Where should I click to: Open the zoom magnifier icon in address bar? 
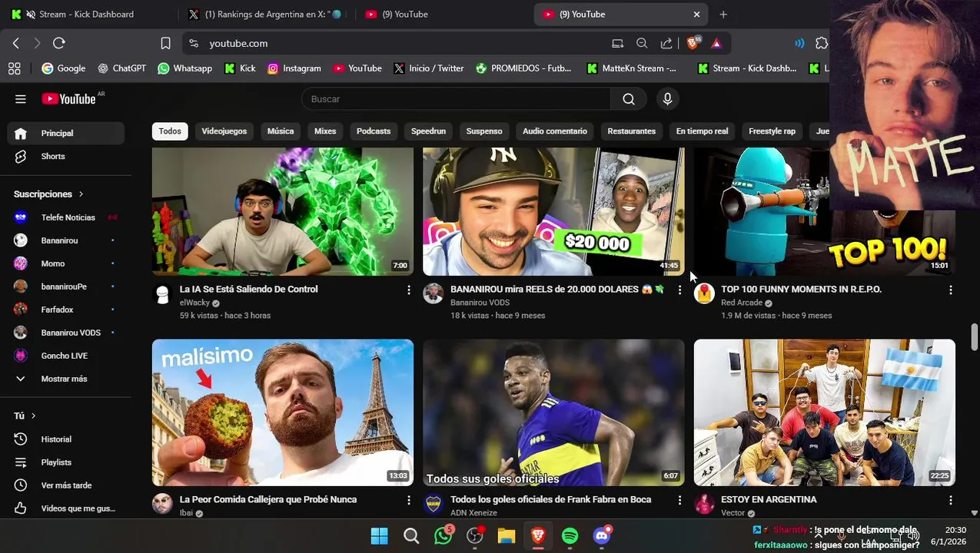pos(642,43)
